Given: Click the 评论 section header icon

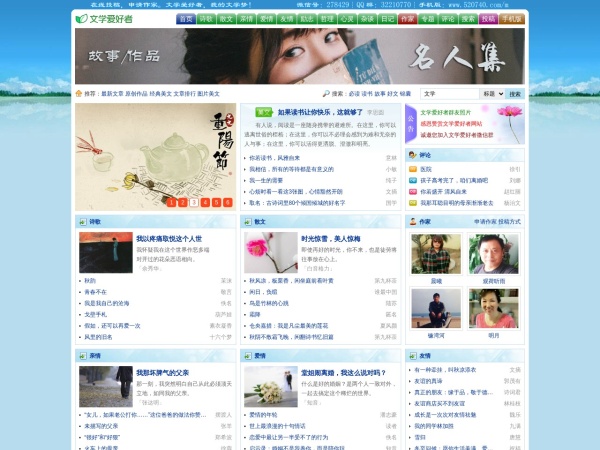Looking at the screenshot, I should [412, 156].
